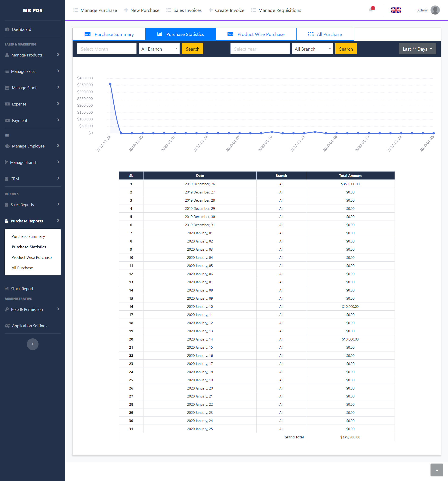The image size is (448, 481).
Task: Click Search button beside Select Year
Action: [346, 49]
